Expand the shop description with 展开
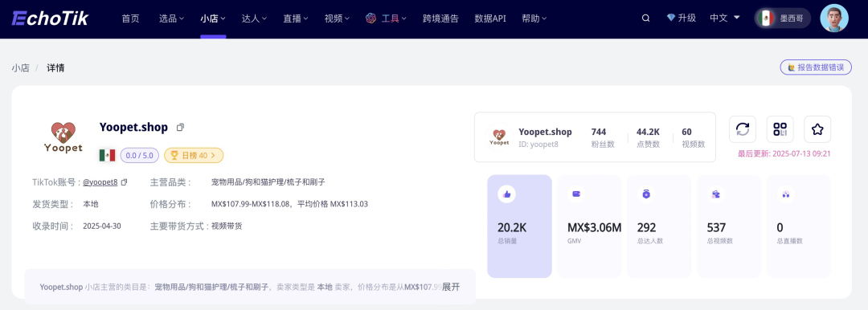The width and height of the screenshot is (868, 310). [x=451, y=287]
